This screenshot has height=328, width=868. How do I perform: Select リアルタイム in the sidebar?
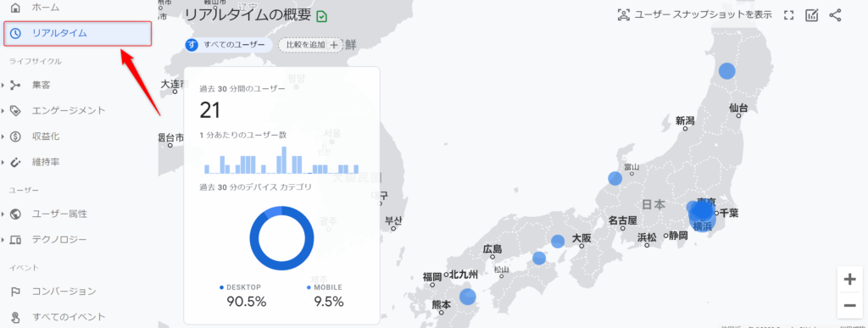point(77,33)
